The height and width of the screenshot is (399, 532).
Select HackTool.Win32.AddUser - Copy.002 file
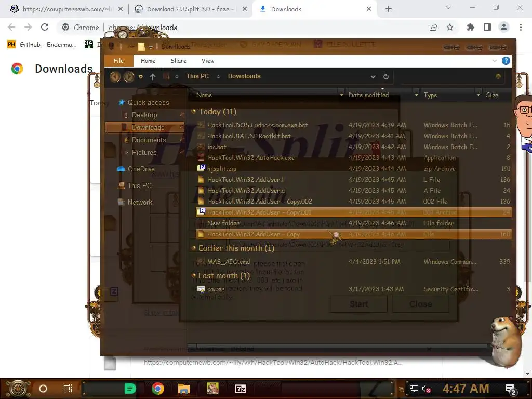pos(259,201)
